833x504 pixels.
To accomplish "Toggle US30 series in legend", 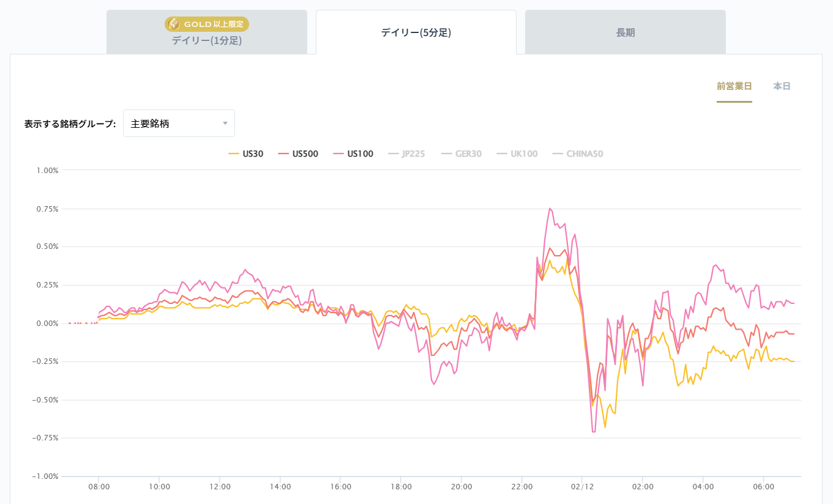I will [x=252, y=154].
